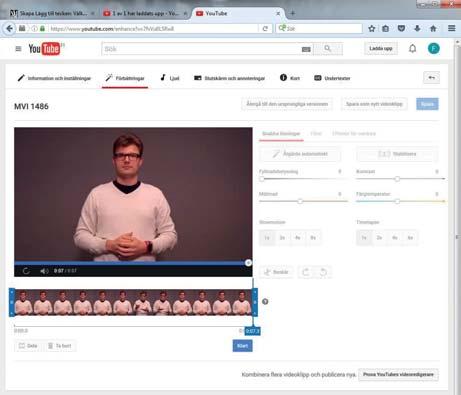Click the blue Klart button
Viewport: 461px width, 395px height.
[242, 346]
